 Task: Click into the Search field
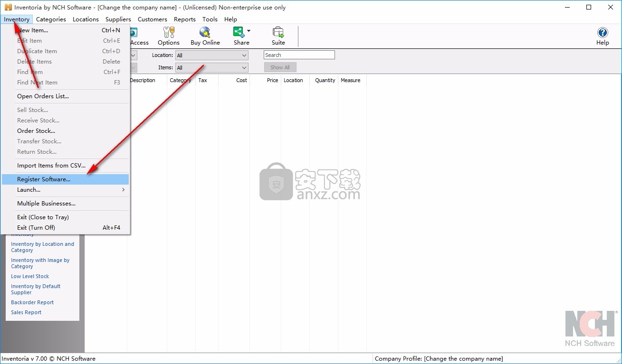[x=299, y=55]
